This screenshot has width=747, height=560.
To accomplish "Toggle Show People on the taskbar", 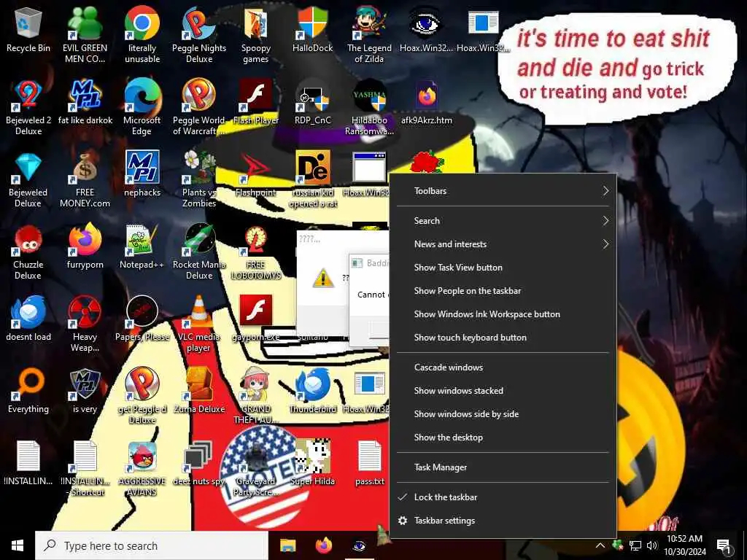I will pyautogui.click(x=503, y=291).
